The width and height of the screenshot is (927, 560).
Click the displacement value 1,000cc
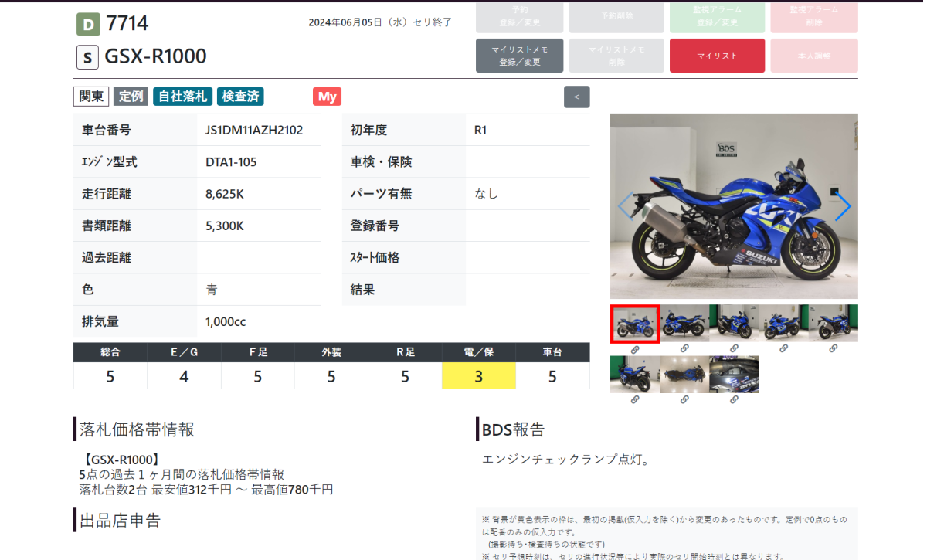click(x=226, y=321)
